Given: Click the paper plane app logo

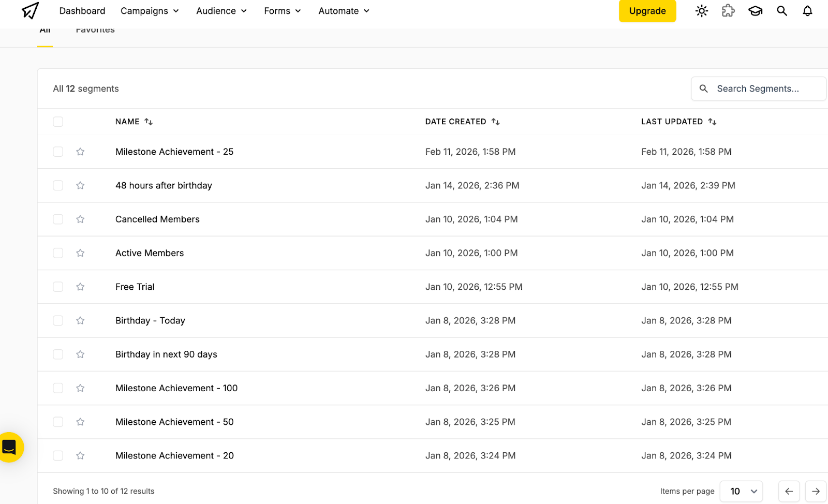Looking at the screenshot, I should [x=29, y=10].
